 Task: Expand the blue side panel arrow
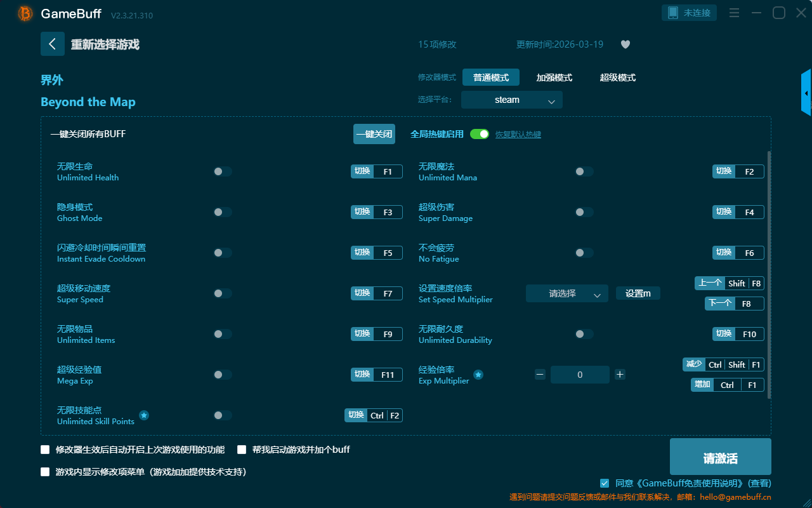[x=806, y=93]
